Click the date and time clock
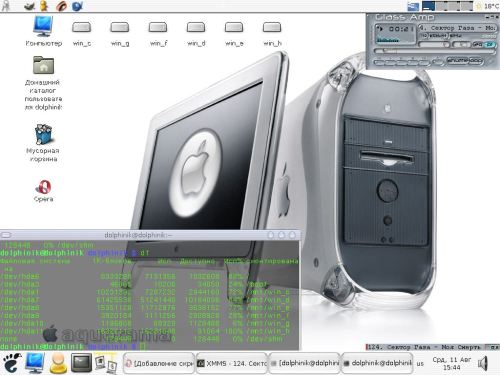500x375 pixels. (x=451, y=363)
